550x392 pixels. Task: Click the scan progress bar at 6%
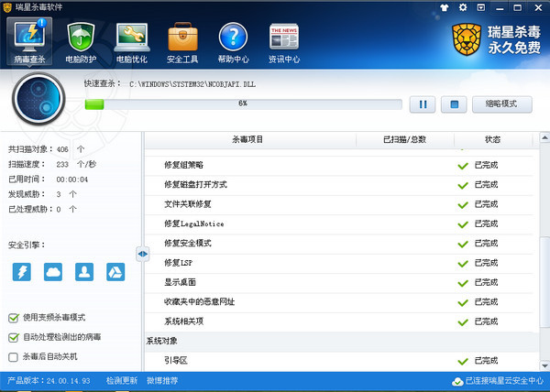[x=244, y=104]
